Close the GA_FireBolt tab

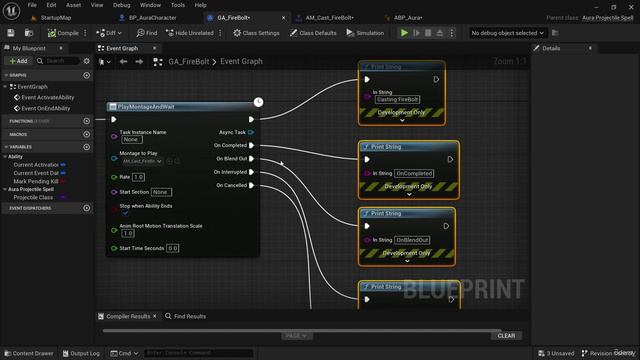point(283,18)
